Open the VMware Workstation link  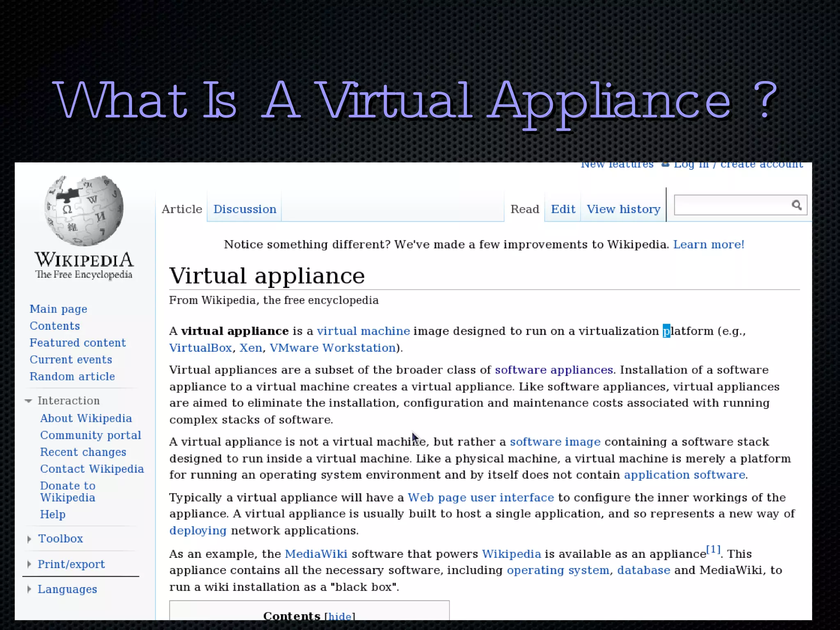coord(332,348)
